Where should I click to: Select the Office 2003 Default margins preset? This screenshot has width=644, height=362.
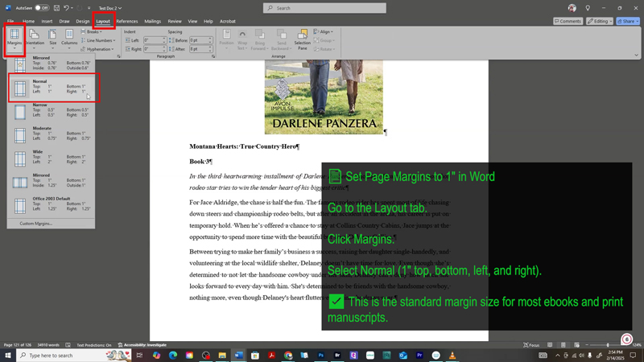tap(52, 204)
